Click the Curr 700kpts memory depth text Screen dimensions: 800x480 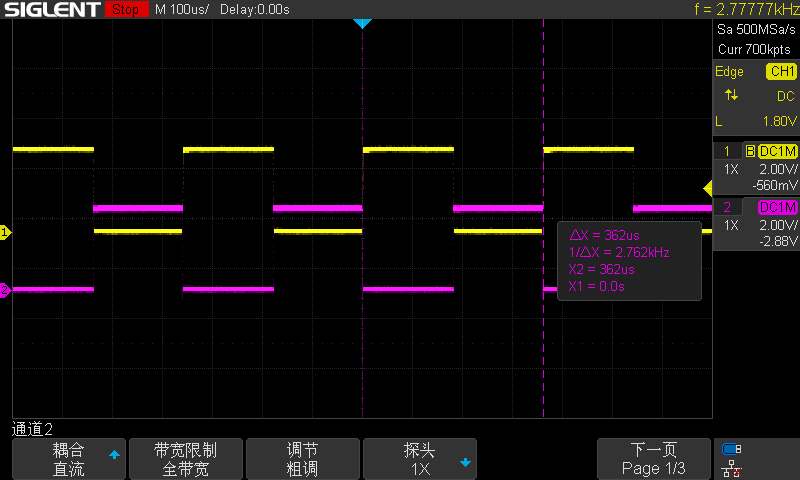tap(754, 49)
